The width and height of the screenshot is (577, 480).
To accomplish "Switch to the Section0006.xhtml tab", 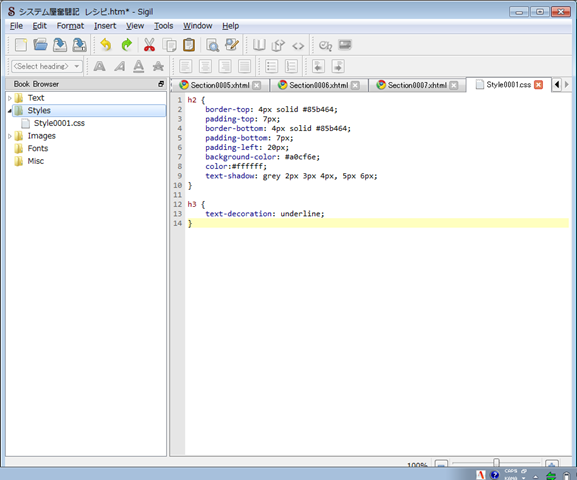I will click(x=318, y=85).
